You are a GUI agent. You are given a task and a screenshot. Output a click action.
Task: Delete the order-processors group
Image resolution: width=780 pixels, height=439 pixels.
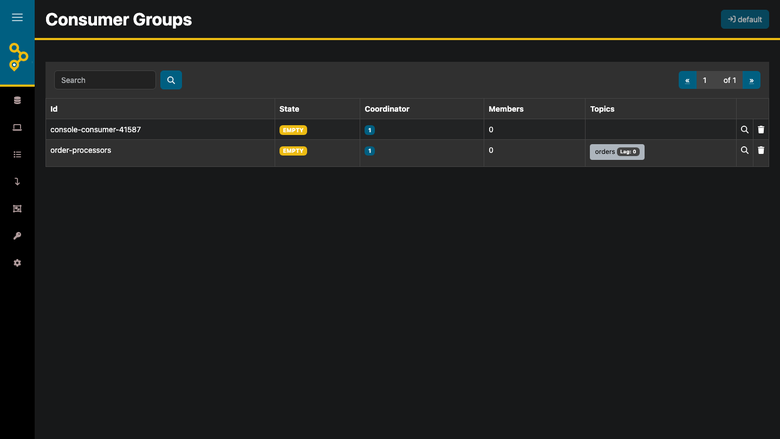click(x=761, y=150)
